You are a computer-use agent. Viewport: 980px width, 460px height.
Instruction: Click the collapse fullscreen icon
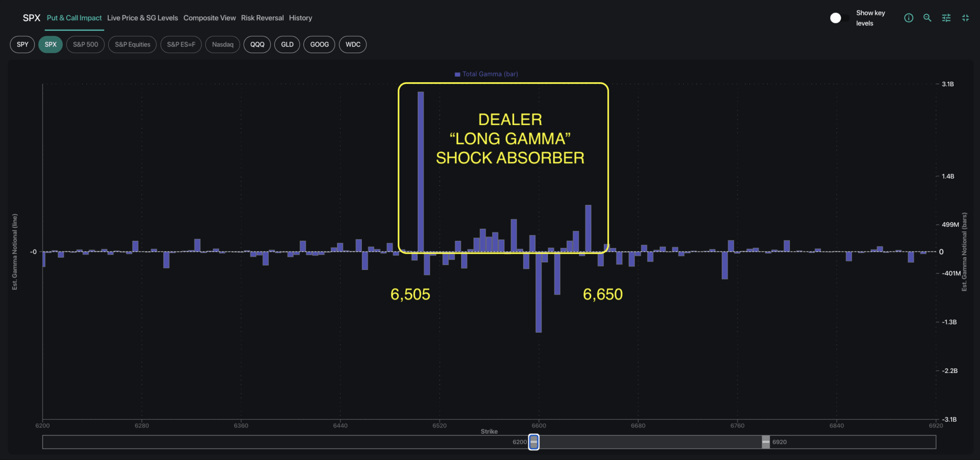[966, 18]
